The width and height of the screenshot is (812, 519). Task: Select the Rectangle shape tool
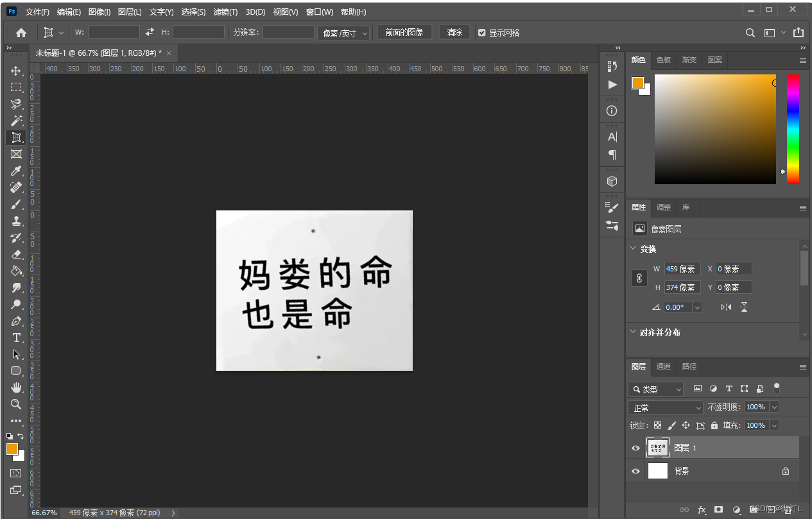(x=16, y=371)
